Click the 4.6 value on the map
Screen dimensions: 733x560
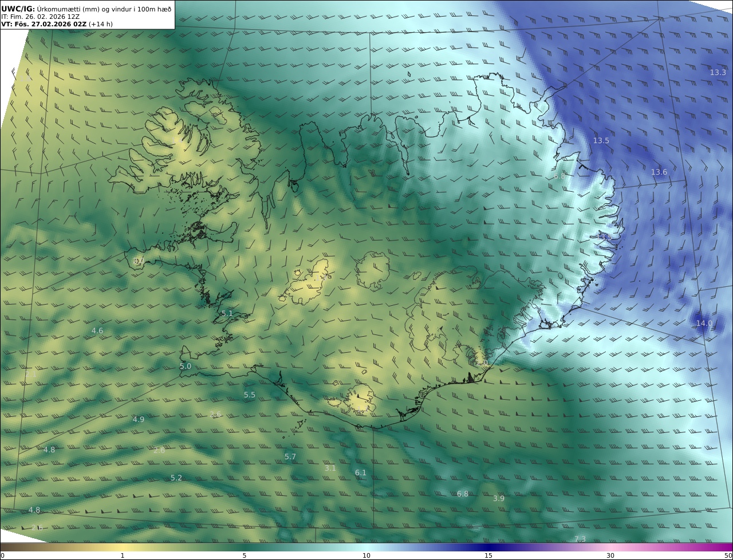click(x=97, y=330)
